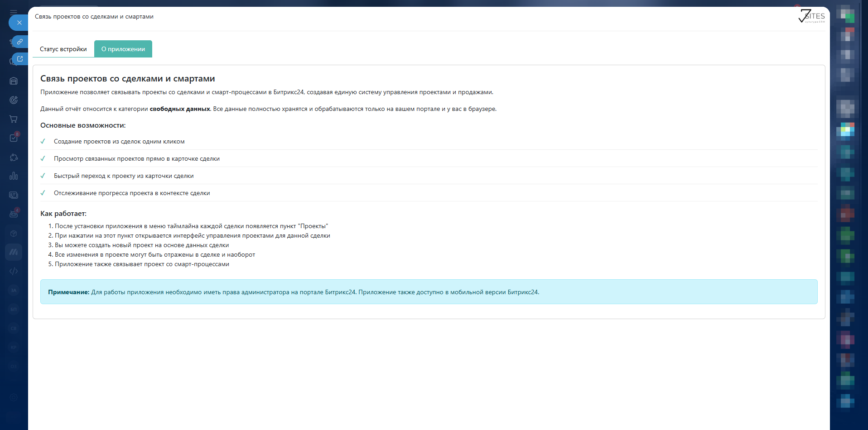This screenshot has width=868, height=430.
Task: Click feature Просмотр связанных проектов прямо в карточке сделки
Action: pyautogui.click(x=137, y=159)
